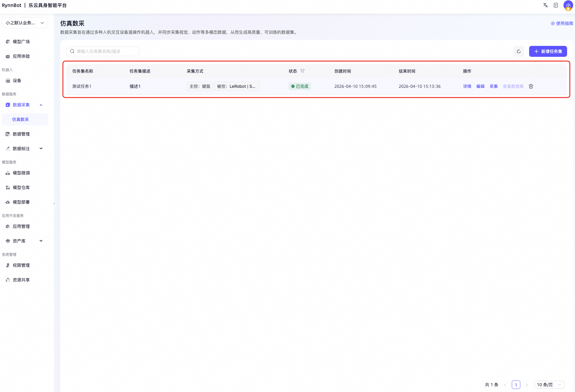Click the 模型广场 sidebar icon
Image resolution: width=575 pixels, height=392 pixels.
click(8, 42)
